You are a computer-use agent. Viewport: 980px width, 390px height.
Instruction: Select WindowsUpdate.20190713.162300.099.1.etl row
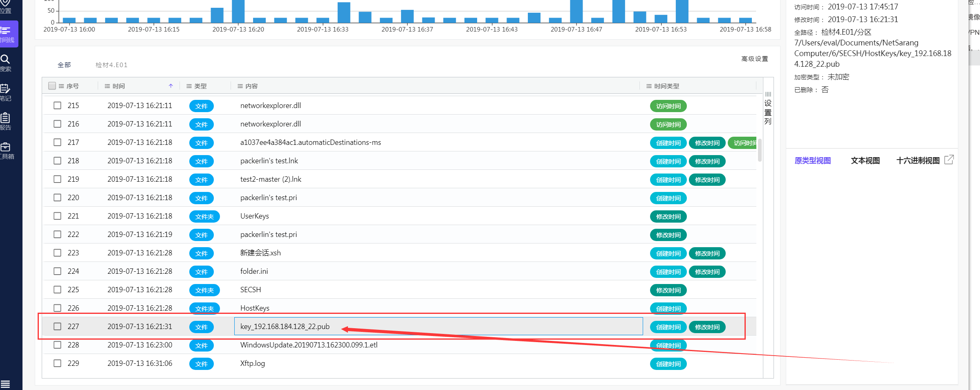pos(399,345)
